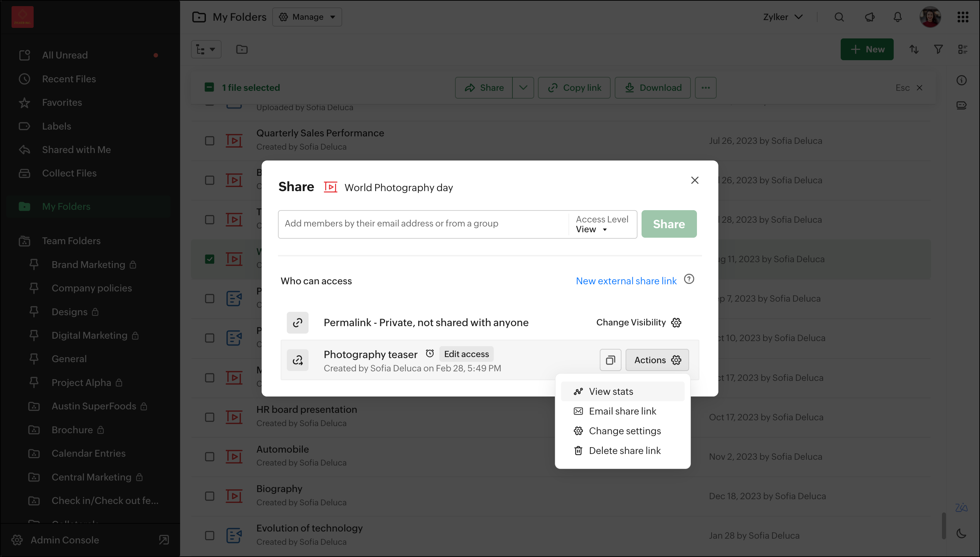Screen dimensions: 980x557
Task: Open the tree view dropdown
Action: coord(206,49)
